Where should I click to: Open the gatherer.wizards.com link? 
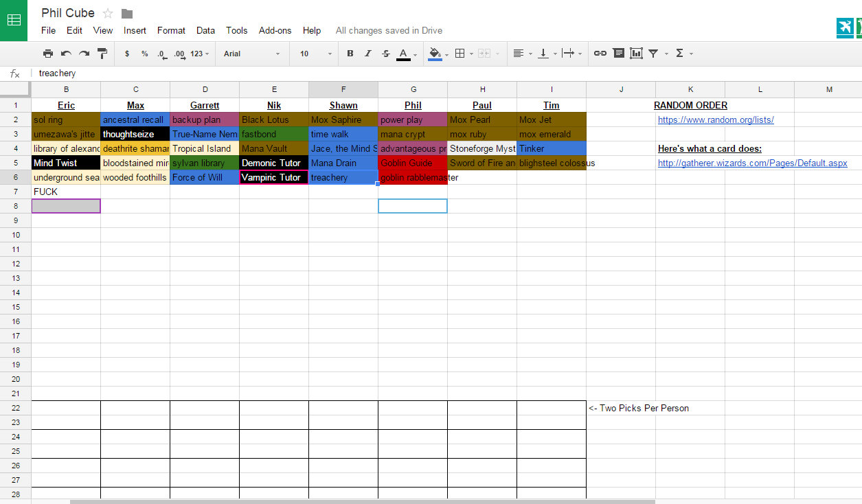click(753, 163)
